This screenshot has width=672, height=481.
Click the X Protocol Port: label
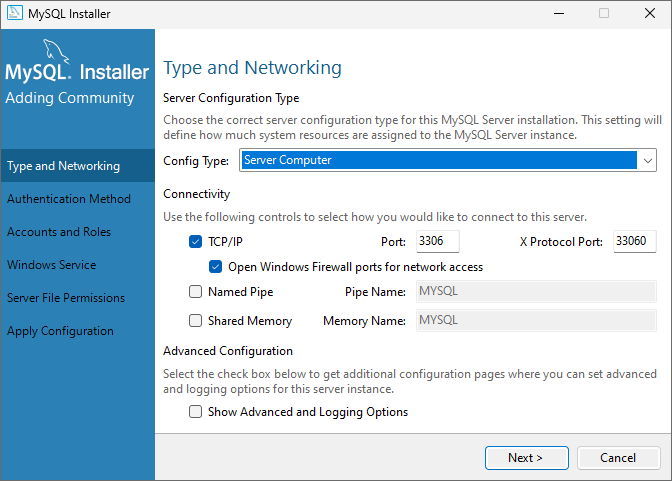tap(561, 242)
